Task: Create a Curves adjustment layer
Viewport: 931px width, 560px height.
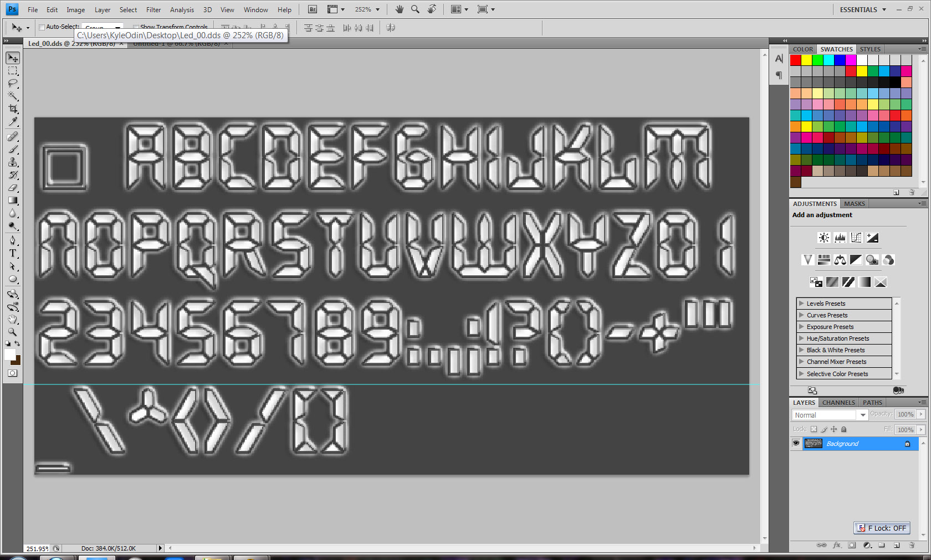Action: (856, 238)
